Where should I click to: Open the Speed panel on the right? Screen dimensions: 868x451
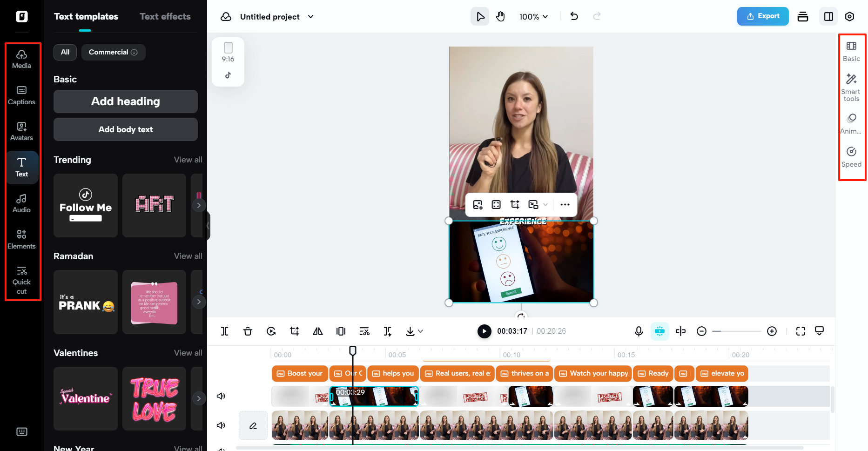[x=851, y=157]
